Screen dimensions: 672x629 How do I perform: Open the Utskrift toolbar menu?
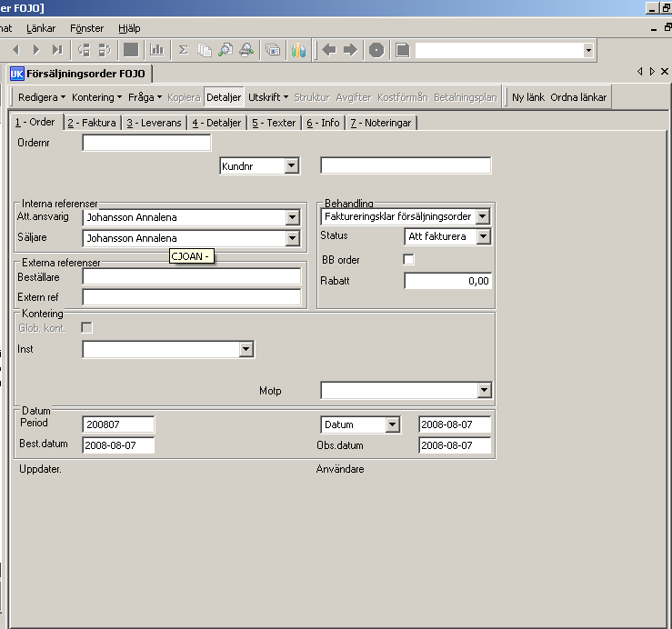tap(268, 97)
